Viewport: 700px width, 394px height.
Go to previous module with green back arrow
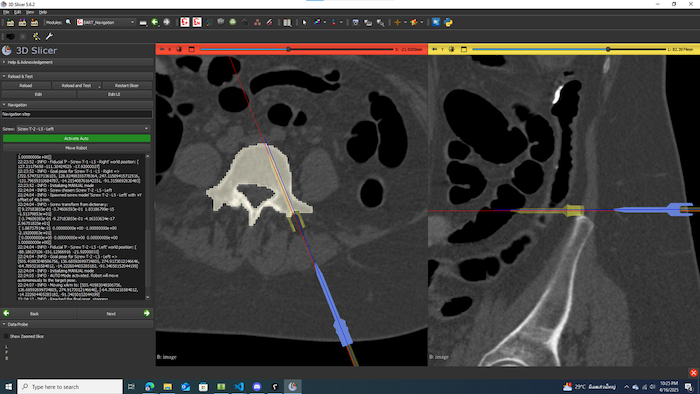coord(155,22)
